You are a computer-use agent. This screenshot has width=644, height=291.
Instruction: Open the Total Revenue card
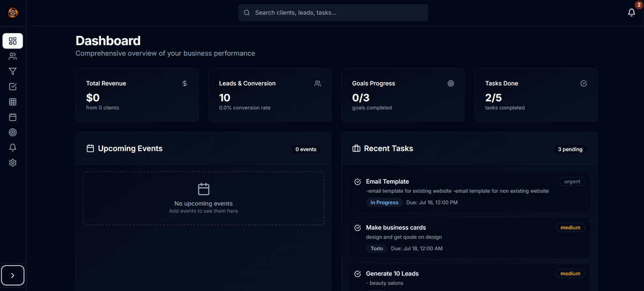137,95
